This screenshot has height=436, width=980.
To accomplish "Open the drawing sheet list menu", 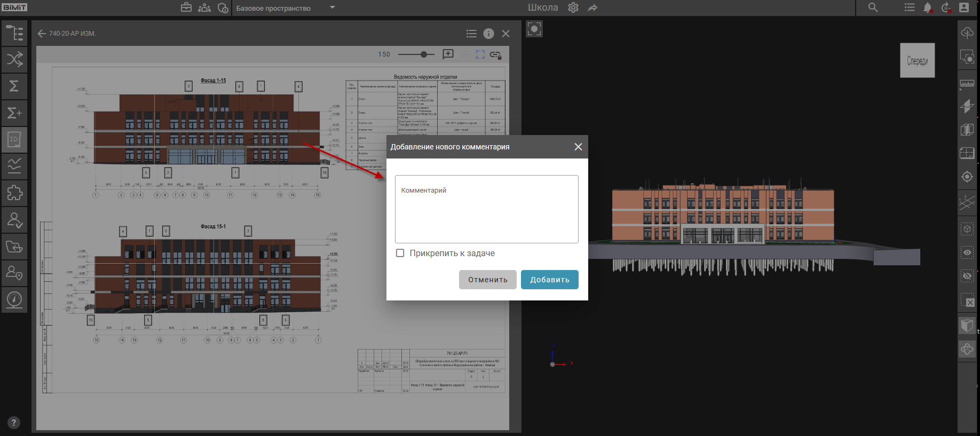I will pos(471,34).
